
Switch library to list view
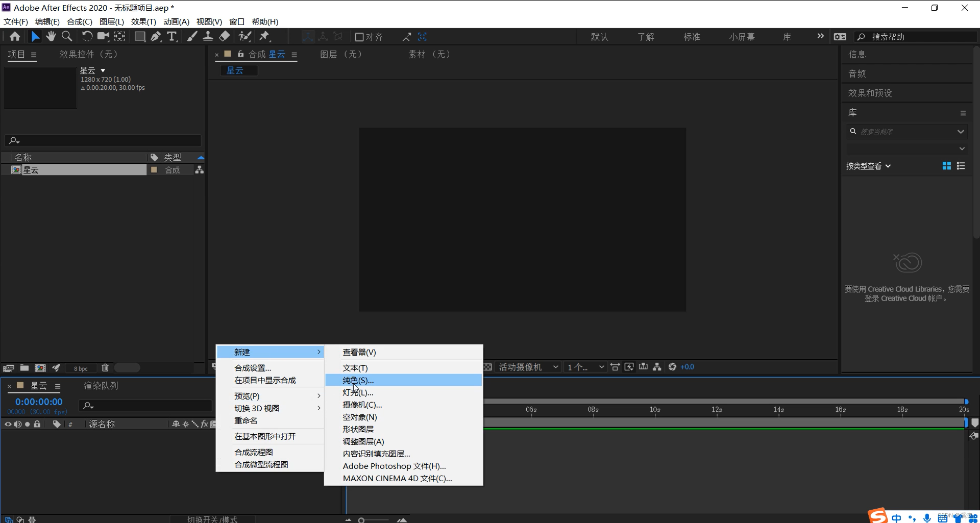point(961,166)
